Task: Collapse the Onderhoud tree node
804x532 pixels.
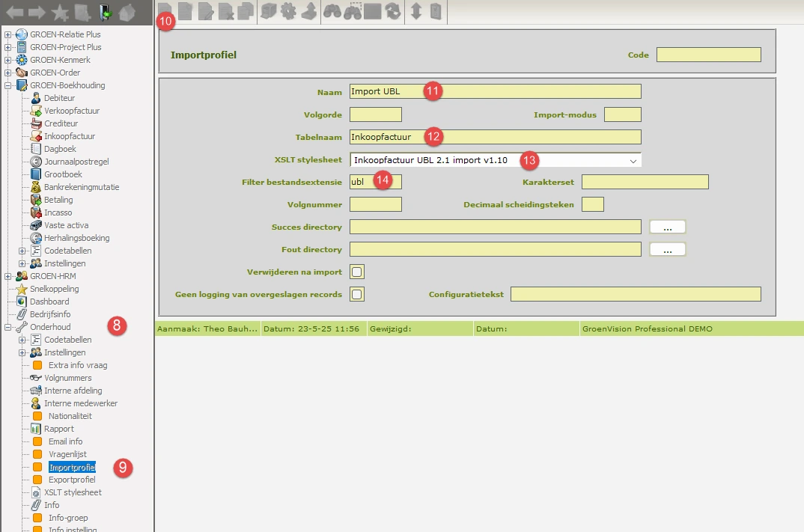Action: 8,327
